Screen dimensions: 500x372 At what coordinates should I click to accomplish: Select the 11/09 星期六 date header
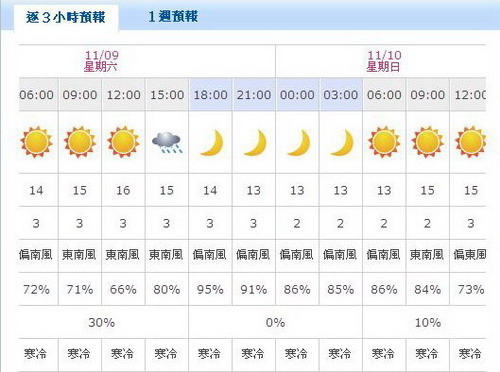(101, 61)
